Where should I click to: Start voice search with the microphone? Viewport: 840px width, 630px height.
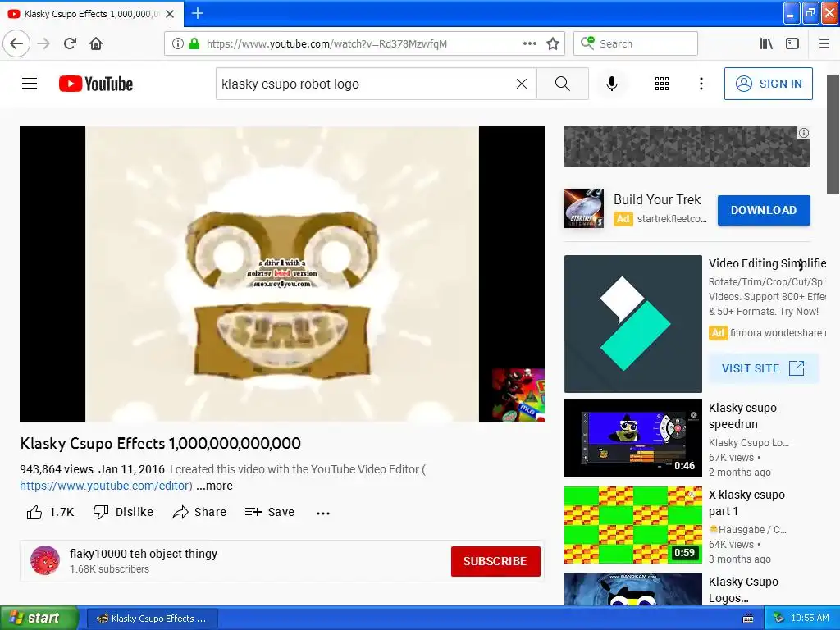point(612,84)
